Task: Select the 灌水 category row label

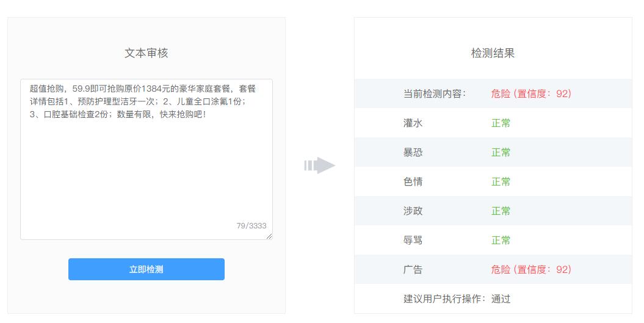Action: 413,123
